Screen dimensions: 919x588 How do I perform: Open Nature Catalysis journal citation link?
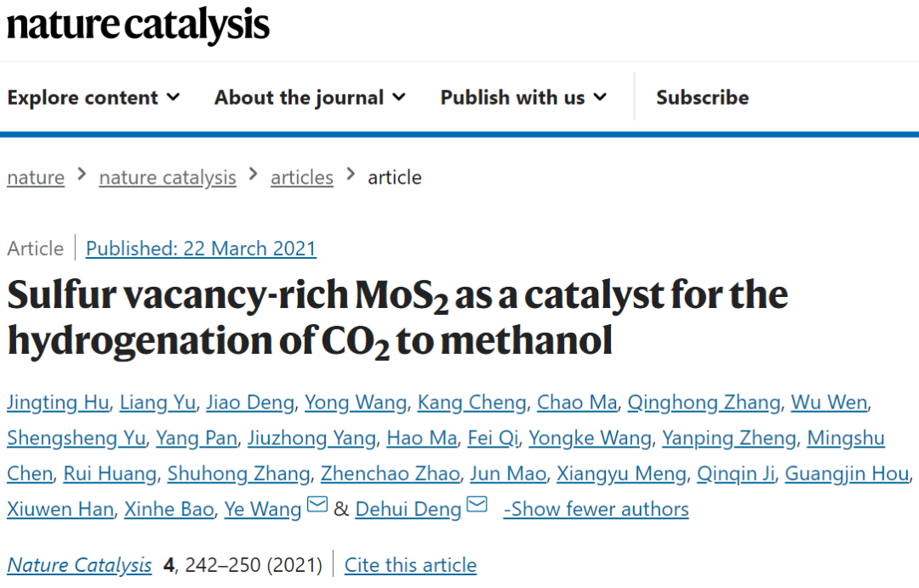[79, 565]
